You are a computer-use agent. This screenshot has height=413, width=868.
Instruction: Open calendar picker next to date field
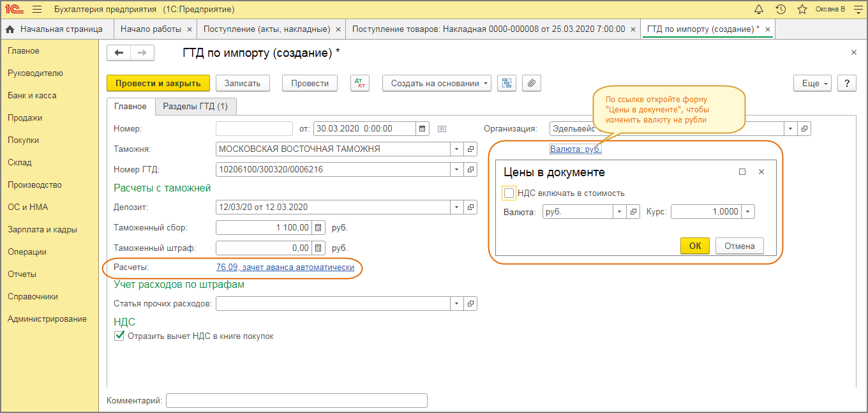pyautogui.click(x=422, y=128)
